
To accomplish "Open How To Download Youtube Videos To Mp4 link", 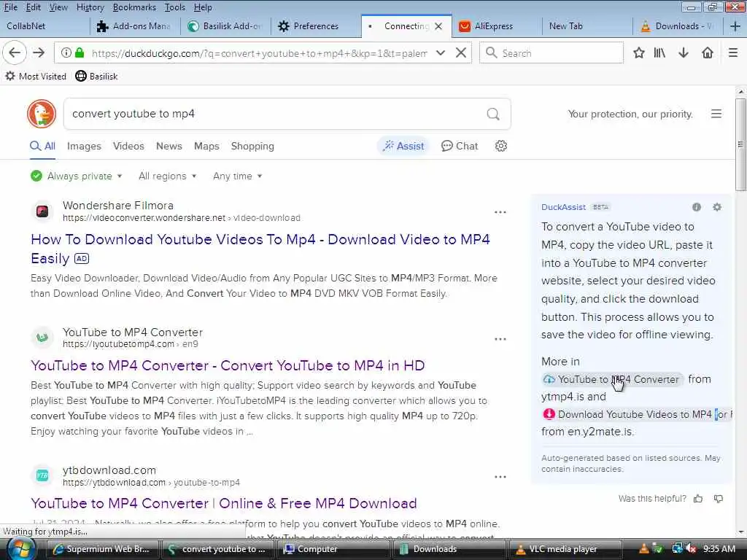I will pos(260,249).
